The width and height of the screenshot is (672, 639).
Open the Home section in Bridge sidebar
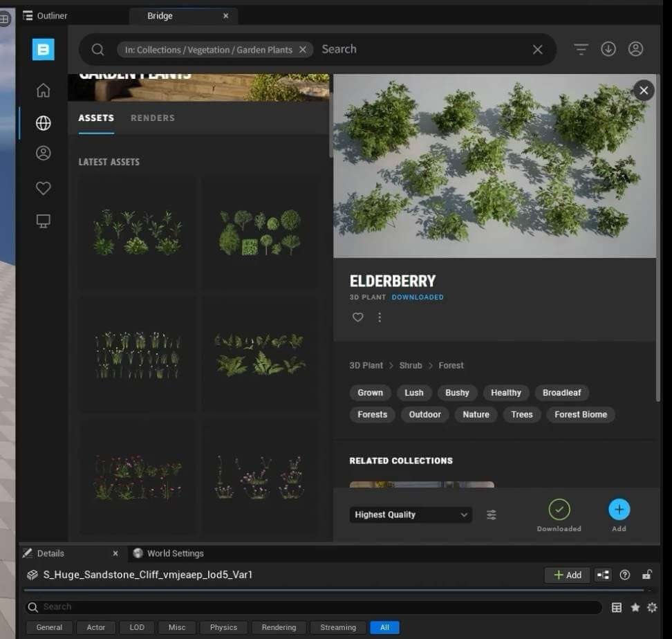coord(44,90)
